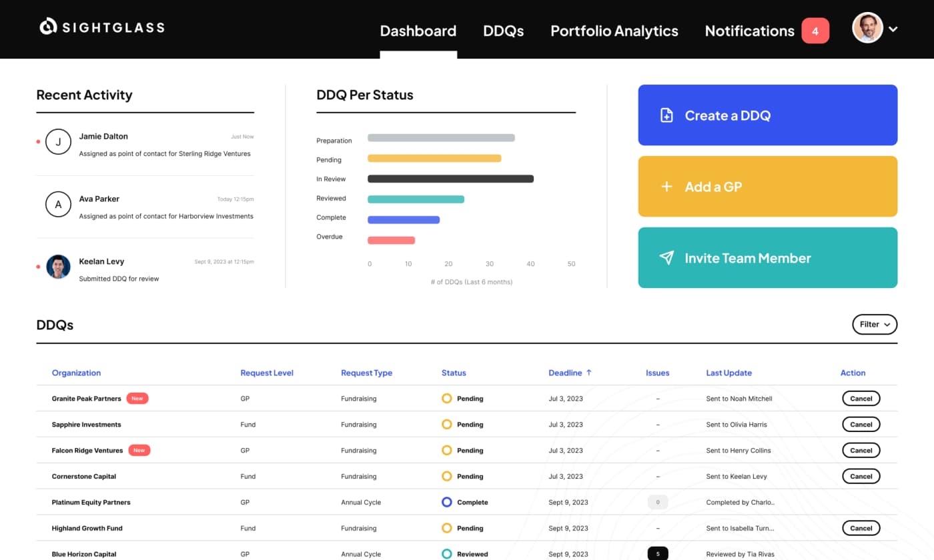Open the Cornerstone Capital organization link
This screenshot has height=560, width=934.
point(84,477)
